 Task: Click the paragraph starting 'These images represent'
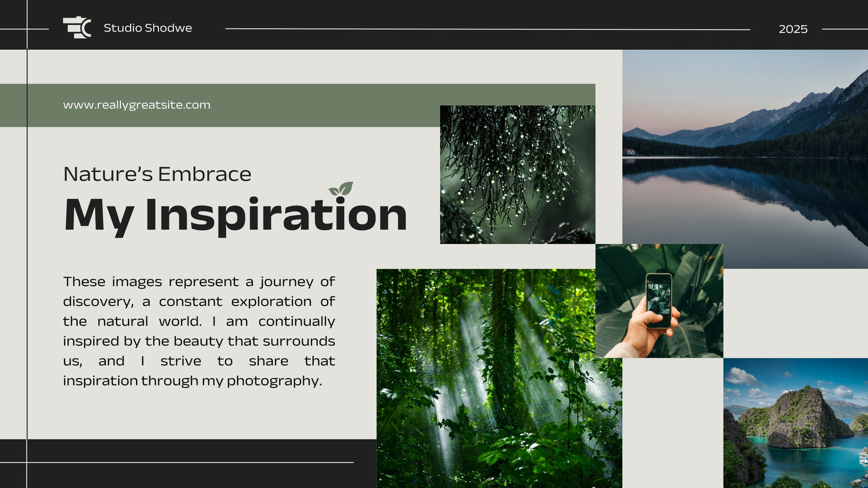199,331
